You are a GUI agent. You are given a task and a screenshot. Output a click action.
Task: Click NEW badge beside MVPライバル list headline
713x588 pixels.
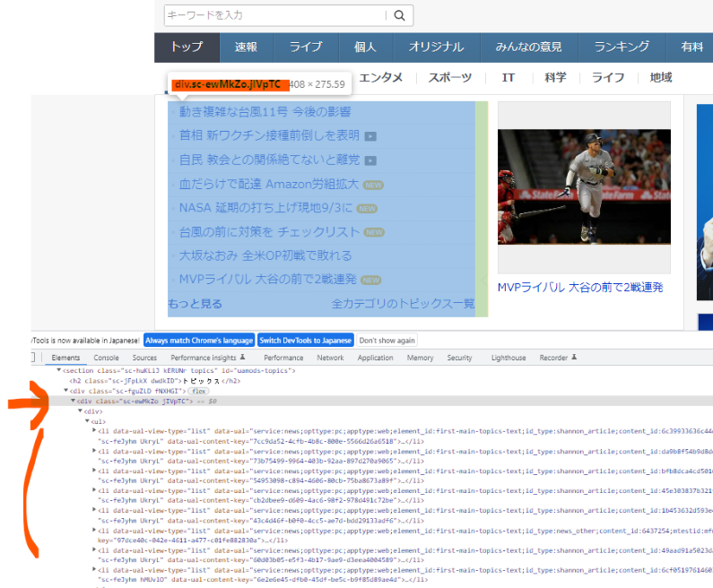point(370,280)
